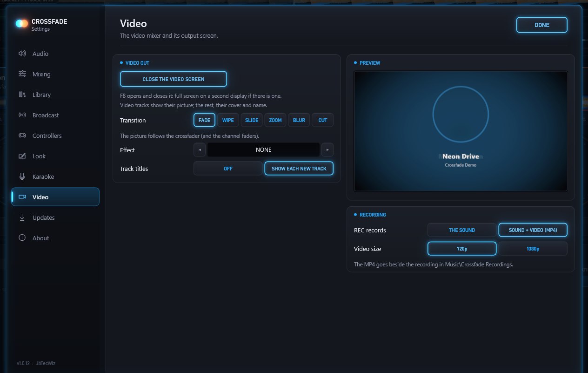Screen dimensions: 588x373
Task: Click the Neon Drive title in preview
Action: (x=461, y=156)
